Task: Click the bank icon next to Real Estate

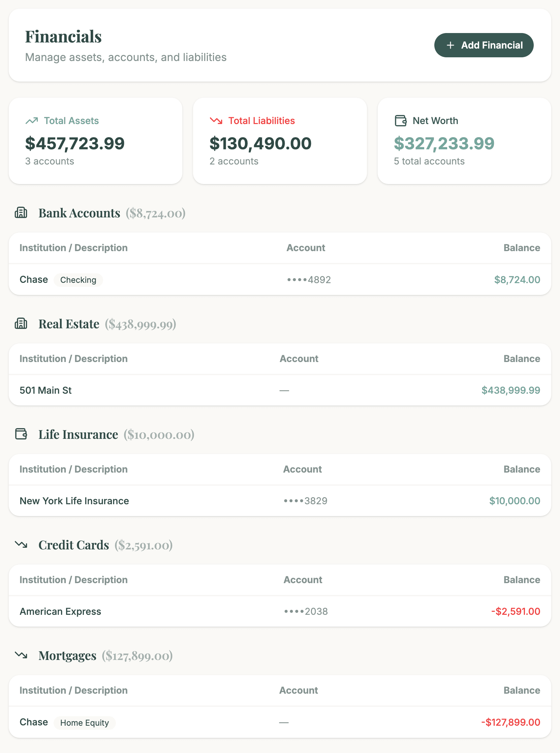Action: coord(21,324)
